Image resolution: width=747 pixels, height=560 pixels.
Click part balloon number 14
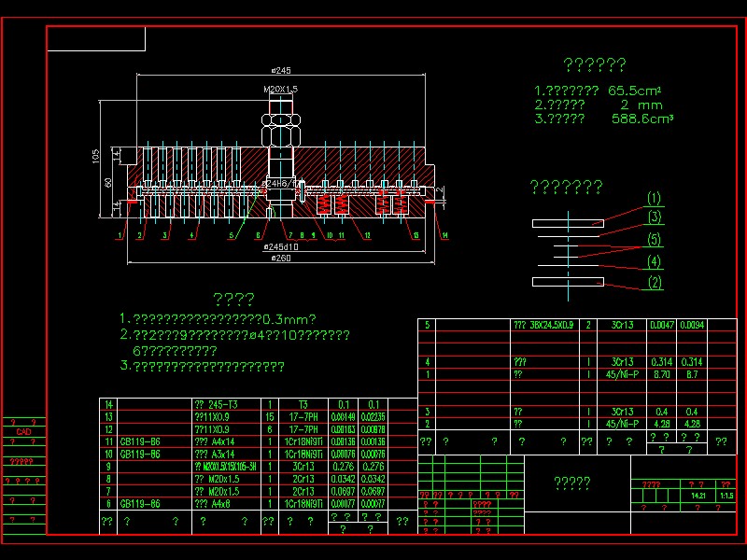[x=445, y=235]
